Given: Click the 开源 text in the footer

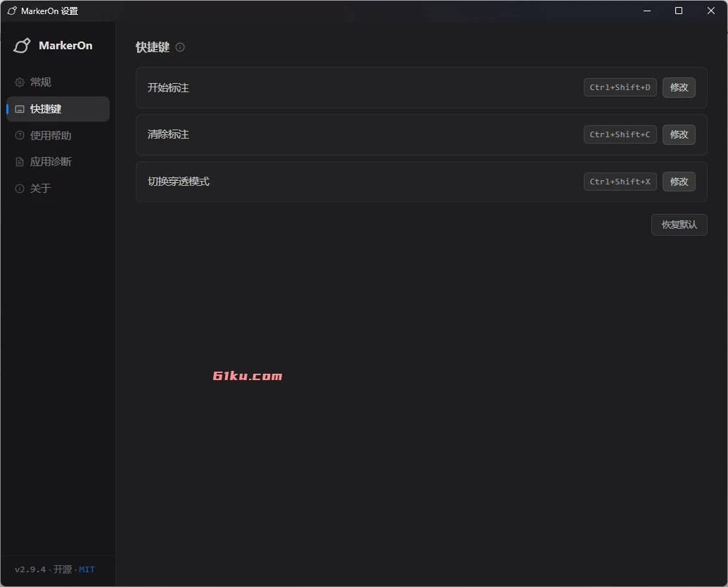Looking at the screenshot, I should [63, 569].
